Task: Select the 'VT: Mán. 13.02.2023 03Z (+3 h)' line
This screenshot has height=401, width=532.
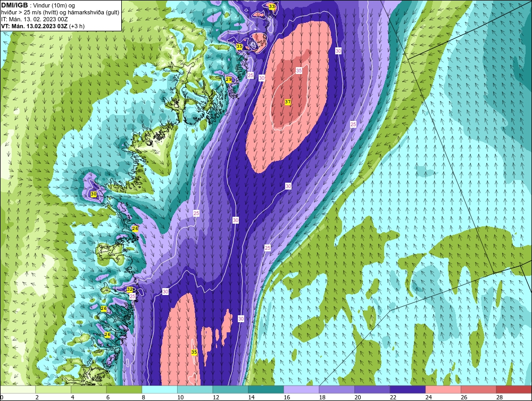Action: 43,26
